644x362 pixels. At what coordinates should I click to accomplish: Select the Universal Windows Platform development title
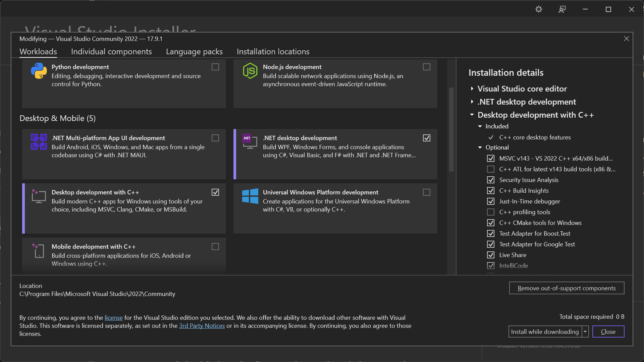pyautogui.click(x=321, y=192)
